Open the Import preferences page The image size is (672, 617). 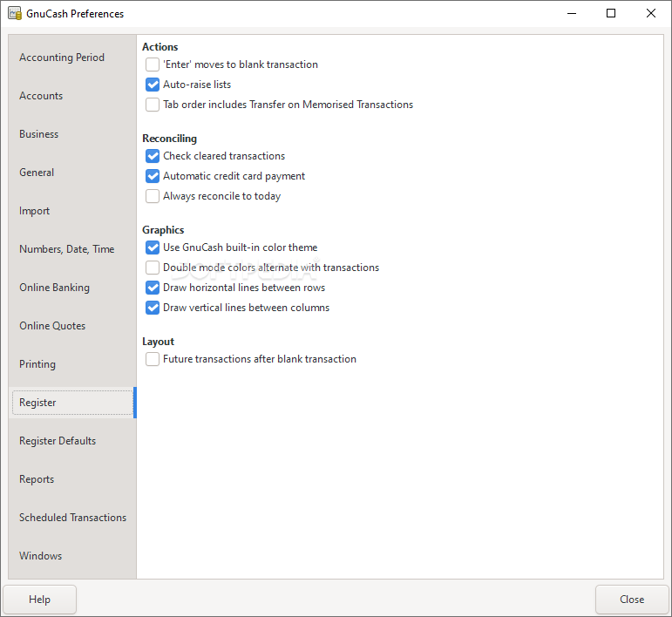point(72,211)
